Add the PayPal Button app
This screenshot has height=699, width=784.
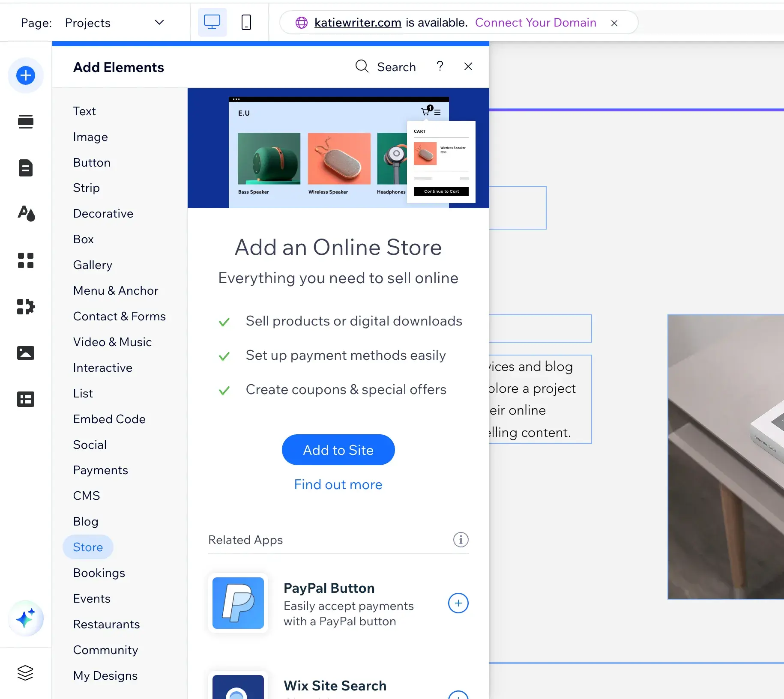click(x=458, y=603)
